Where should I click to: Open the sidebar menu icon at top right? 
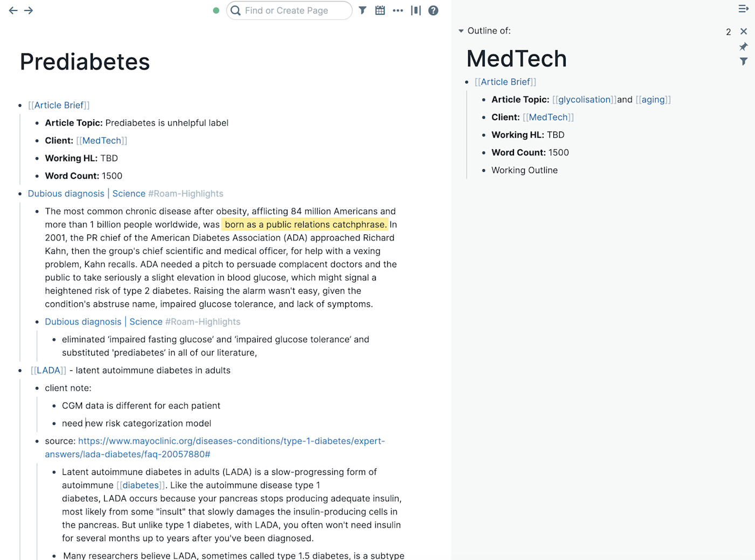click(x=744, y=9)
